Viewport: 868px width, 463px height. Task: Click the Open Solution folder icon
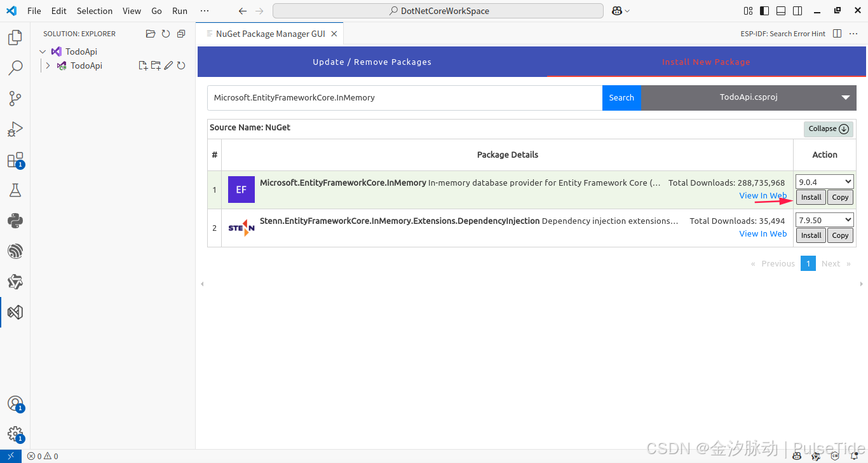151,34
